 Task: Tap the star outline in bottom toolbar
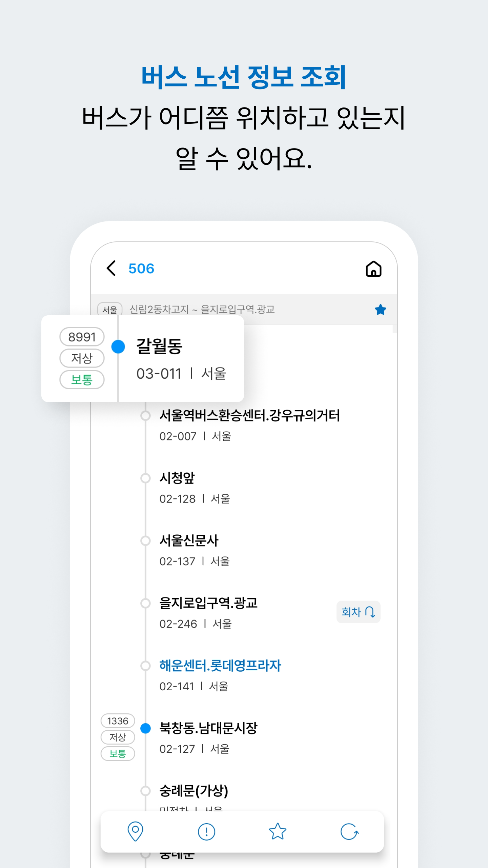(278, 831)
